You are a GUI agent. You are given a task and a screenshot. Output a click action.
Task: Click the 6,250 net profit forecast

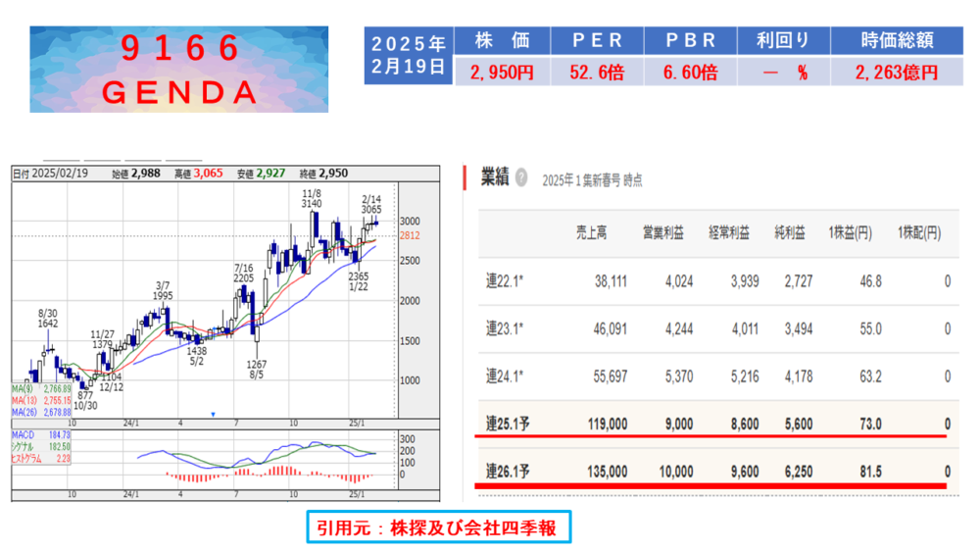pyautogui.click(x=799, y=472)
